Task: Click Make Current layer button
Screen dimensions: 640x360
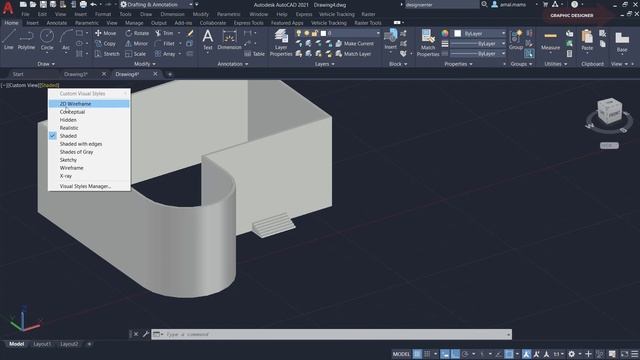Action: click(x=354, y=43)
